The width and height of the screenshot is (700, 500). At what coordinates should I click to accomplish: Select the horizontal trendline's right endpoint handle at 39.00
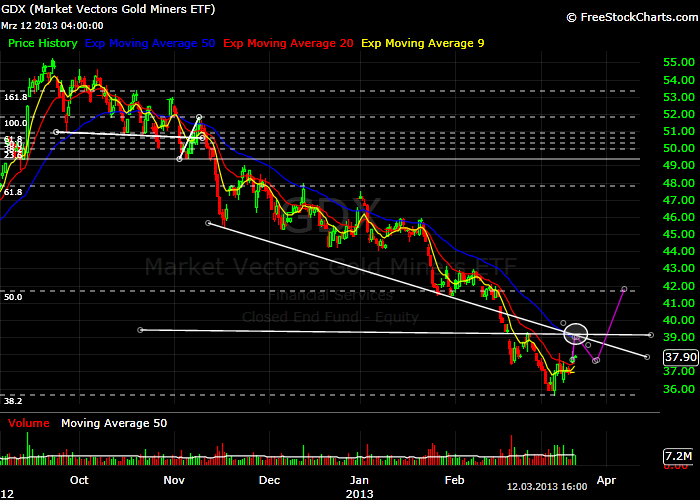click(651, 335)
